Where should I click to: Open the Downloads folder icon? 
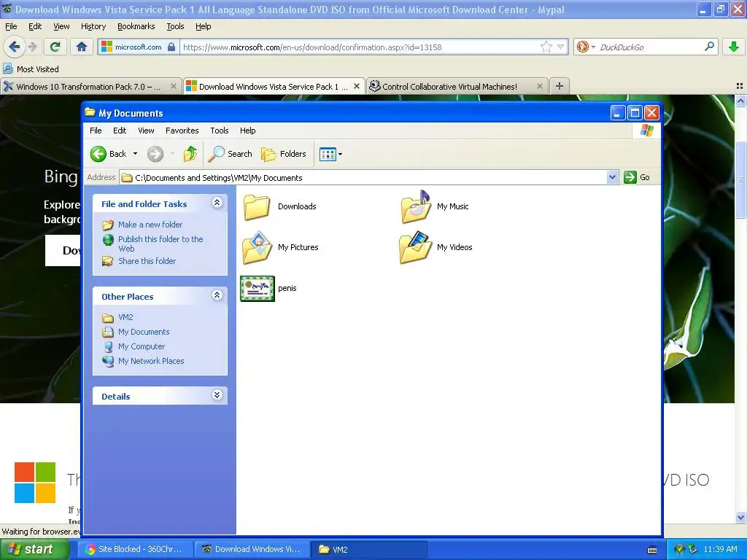(x=257, y=206)
